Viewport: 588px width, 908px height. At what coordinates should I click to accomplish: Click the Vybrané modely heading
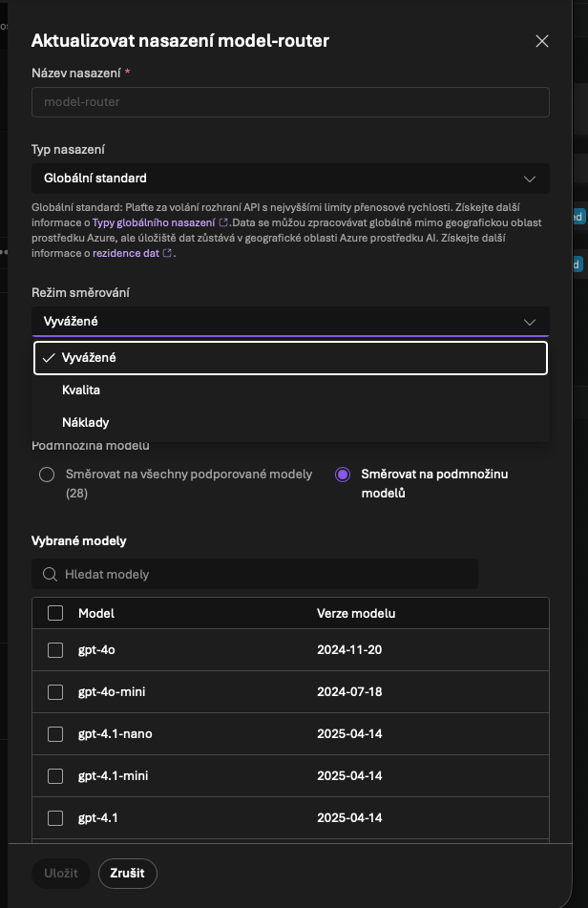(x=78, y=540)
